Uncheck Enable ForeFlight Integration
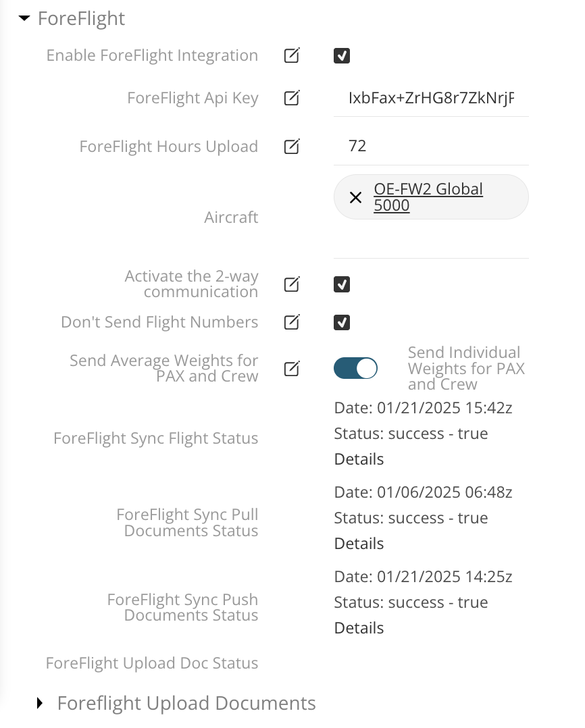 [x=342, y=55]
